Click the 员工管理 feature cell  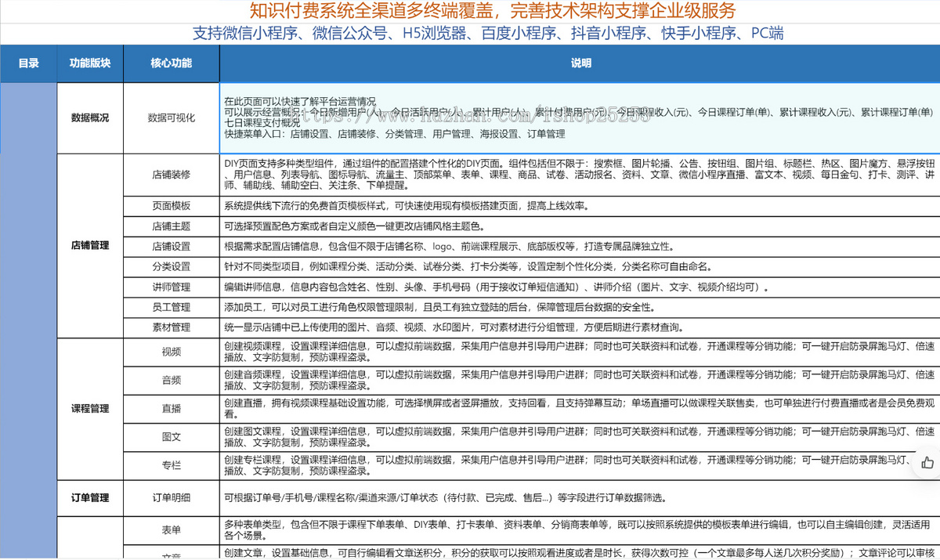pos(171,307)
